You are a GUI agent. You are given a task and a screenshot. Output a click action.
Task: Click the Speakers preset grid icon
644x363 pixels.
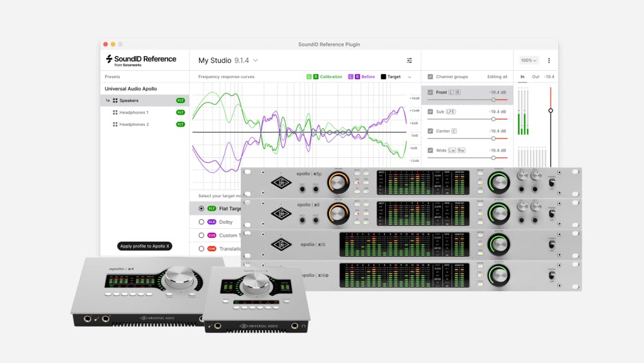click(115, 101)
